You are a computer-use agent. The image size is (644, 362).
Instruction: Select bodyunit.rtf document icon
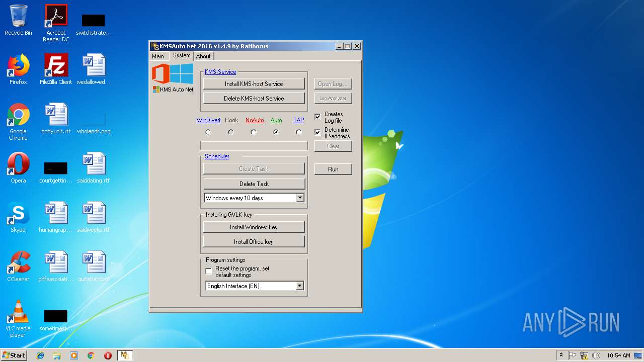point(56,119)
